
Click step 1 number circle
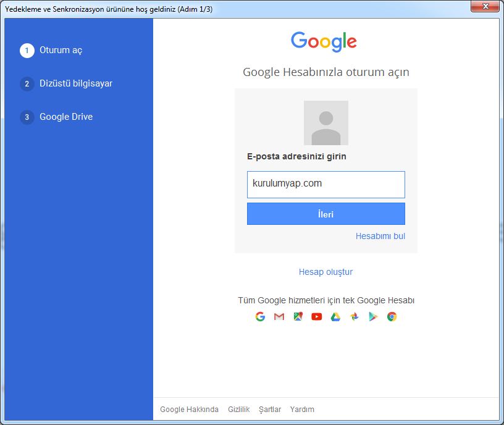(x=27, y=51)
